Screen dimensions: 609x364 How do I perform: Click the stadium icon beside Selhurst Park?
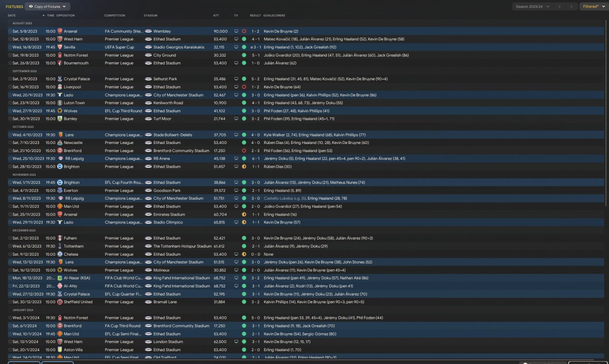(148, 79)
